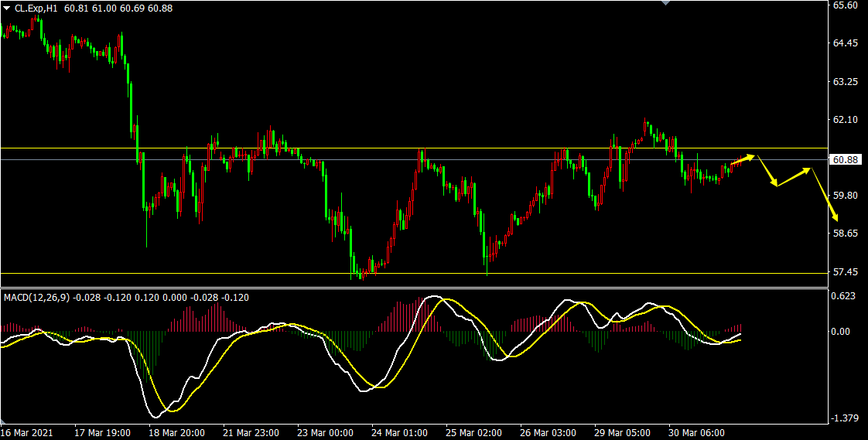Click the current price label 60.88
Image resolution: width=868 pixels, height=440 pixels.
pyautogui.click(x=844, y=159)
